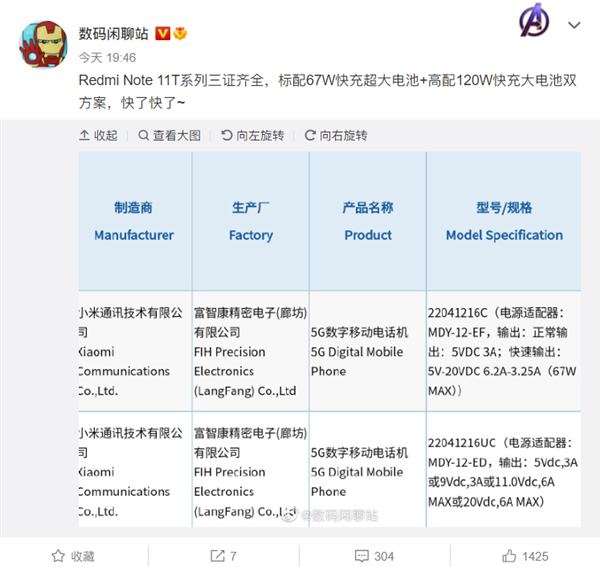
Task: Open the 数码闲聊站 Iron Man avatar
Action: [x=44, y=45]
